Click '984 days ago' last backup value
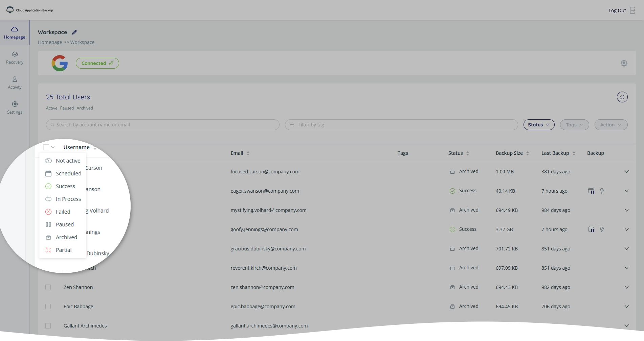644x341 pixels. click(556, 210)
